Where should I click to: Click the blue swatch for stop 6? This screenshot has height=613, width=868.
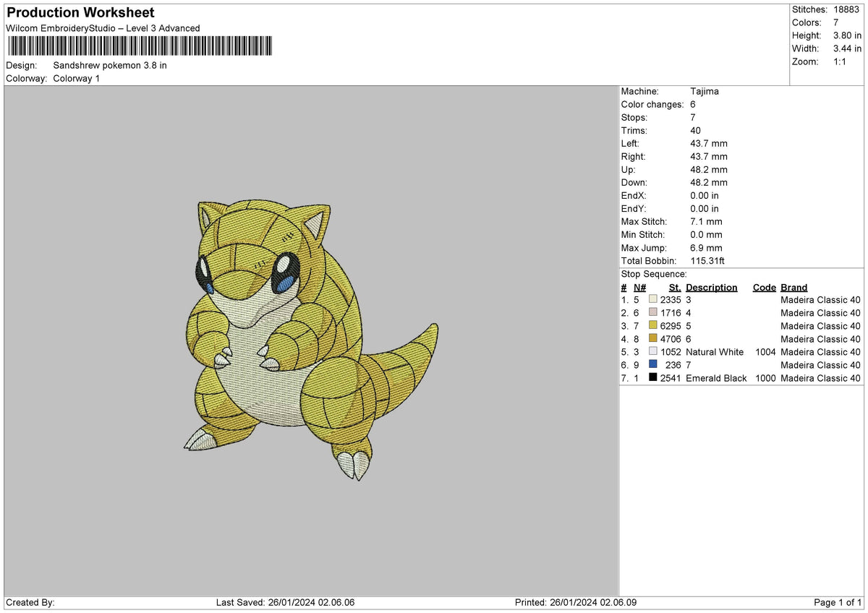pyautogui.click(x=653, y=365)
